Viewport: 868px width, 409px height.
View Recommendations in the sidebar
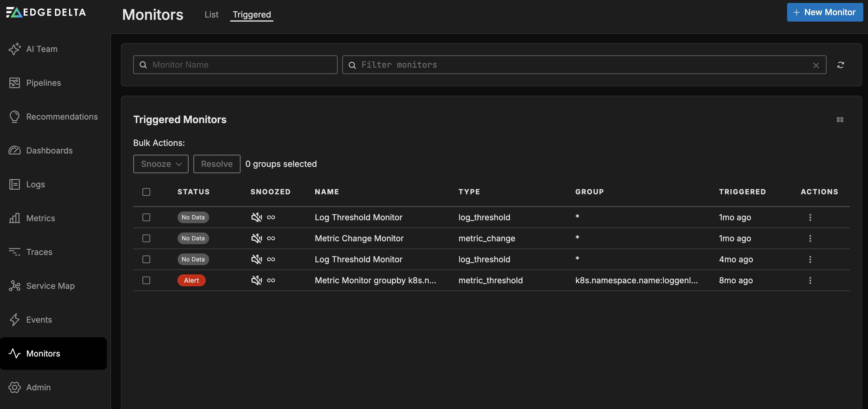pyautogui.click(x=62, y=116)
